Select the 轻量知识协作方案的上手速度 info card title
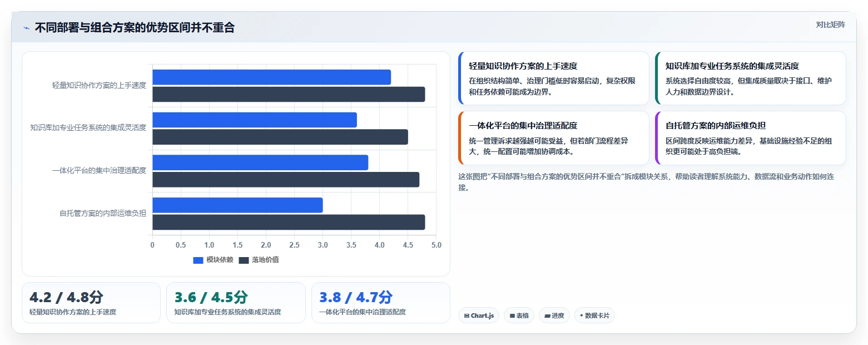This screenshot has width=868, height=345. (x=523, y=66)
